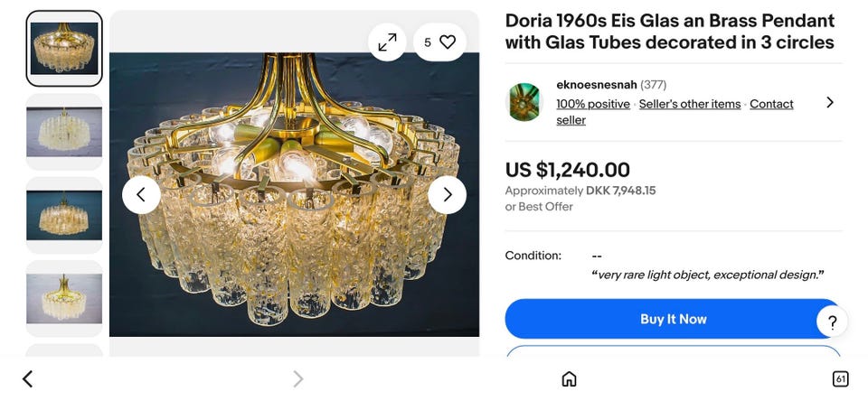868x401 pixels.
Task: Go forward with browser forward arrow
Action: tap(297, 379)
